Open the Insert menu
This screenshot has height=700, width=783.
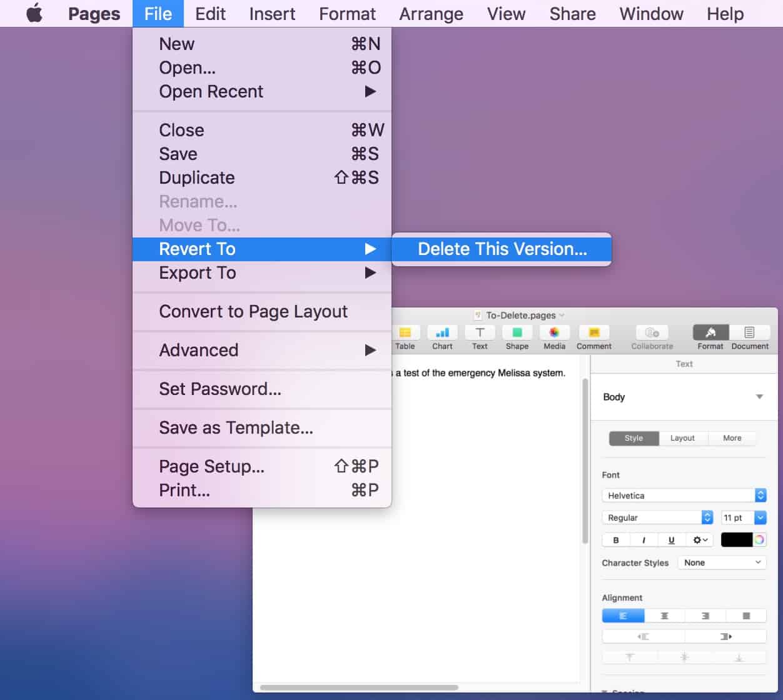pyautogui.click(x=272, y=13)
